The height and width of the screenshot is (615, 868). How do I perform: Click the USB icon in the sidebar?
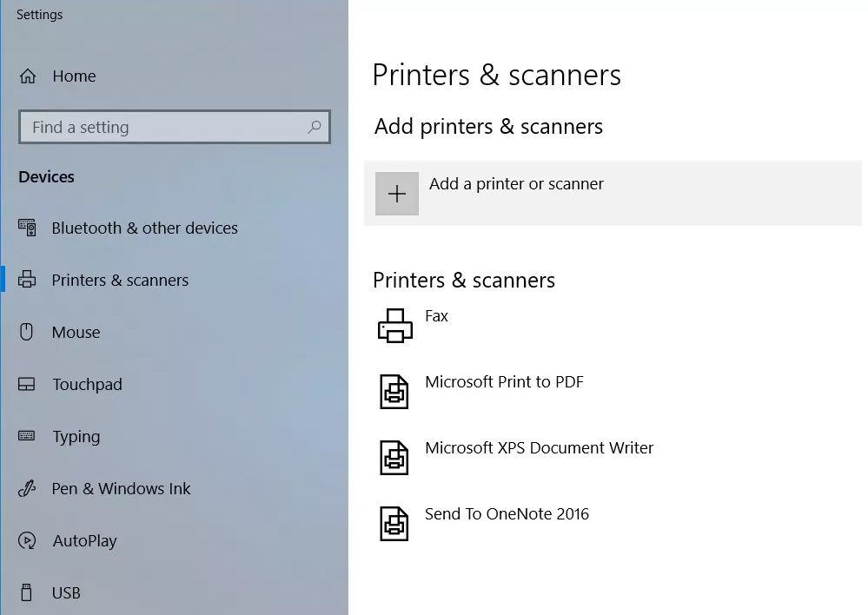click(27, 592)
